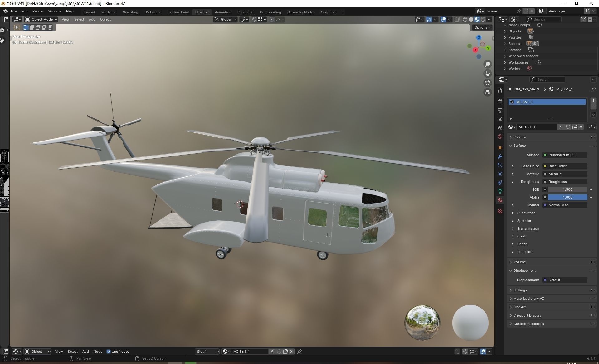Click the Options button in viewport
Viewport: 599px width, 364px height.
[482, 27]
